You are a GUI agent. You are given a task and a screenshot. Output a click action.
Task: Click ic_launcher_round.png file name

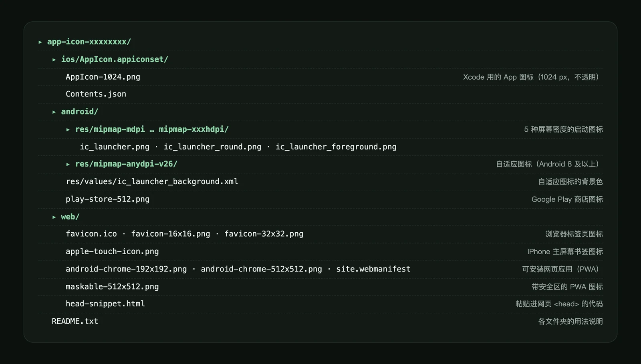pos(212,147)
